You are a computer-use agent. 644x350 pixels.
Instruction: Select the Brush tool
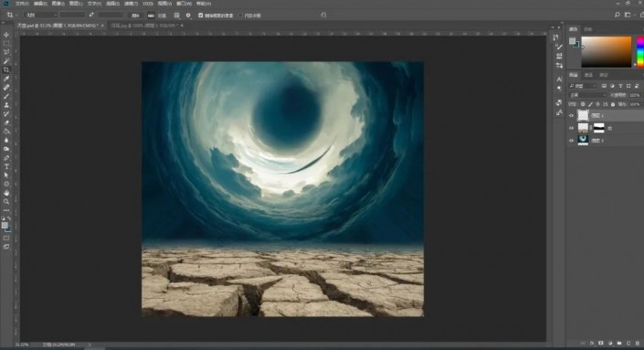[x=6, y=96]
